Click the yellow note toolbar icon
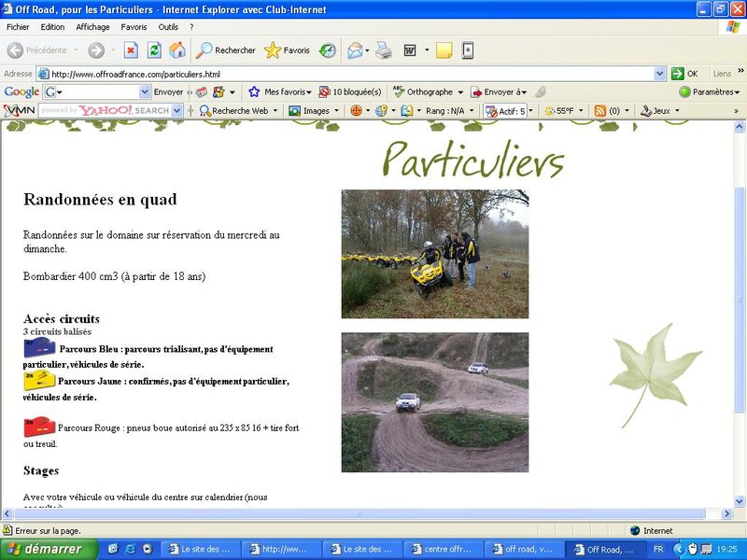 [x=444, y=50]
